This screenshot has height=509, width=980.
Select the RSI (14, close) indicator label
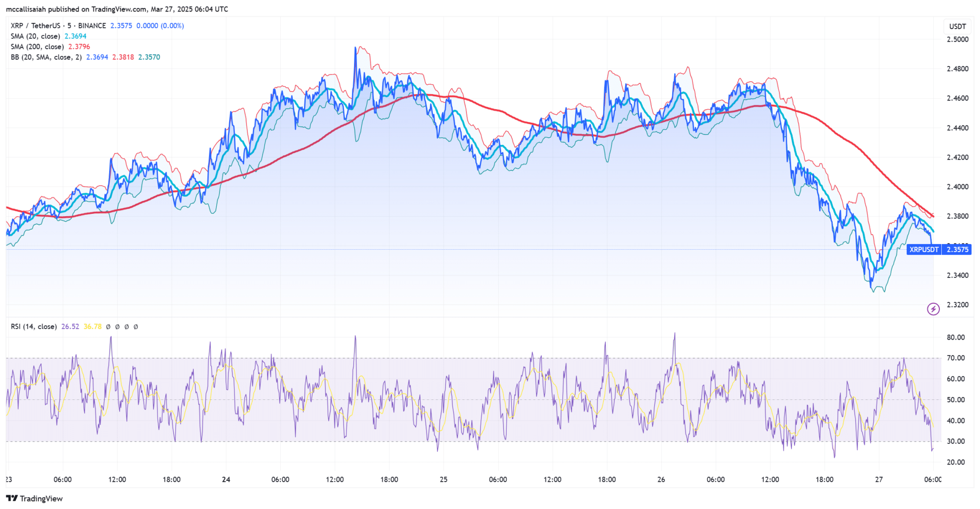point(34,327)
